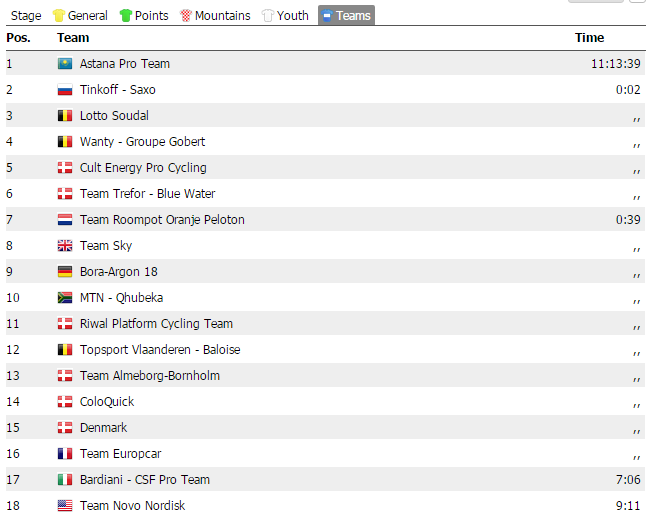Open the Team Europcar link

(x=120, y=453)
